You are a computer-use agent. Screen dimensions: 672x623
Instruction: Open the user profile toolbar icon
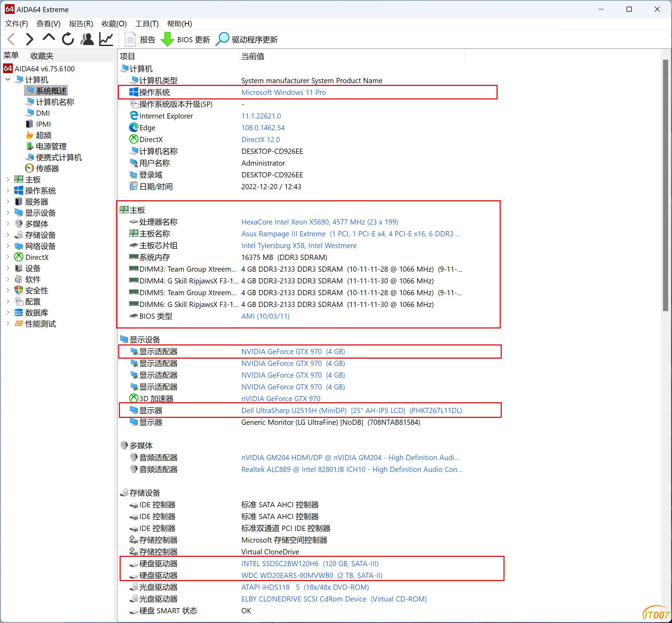tap(87, 39)
